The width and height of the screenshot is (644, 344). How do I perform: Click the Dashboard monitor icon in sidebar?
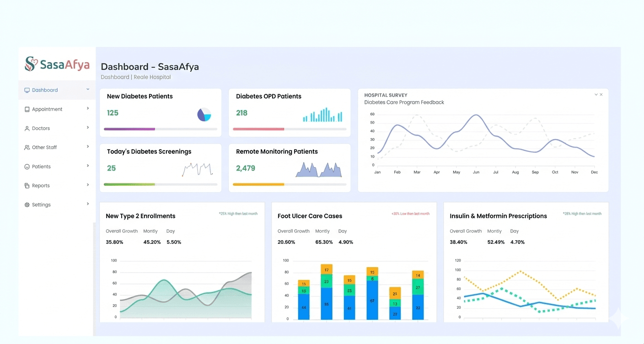pyautogui.click(x=27, y=90)
